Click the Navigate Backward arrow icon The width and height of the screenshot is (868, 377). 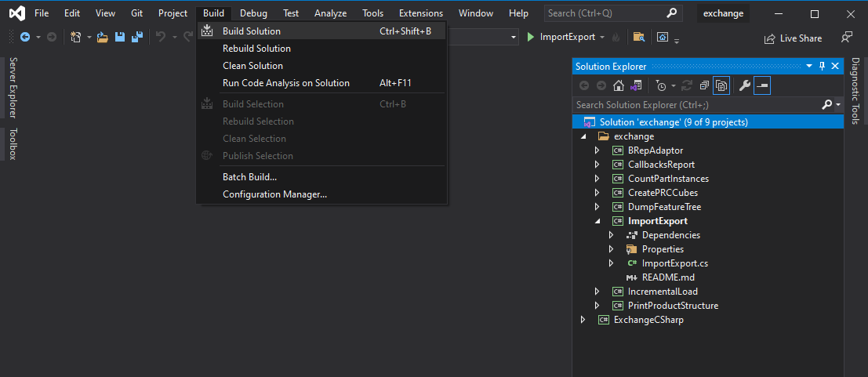(25, 37)
